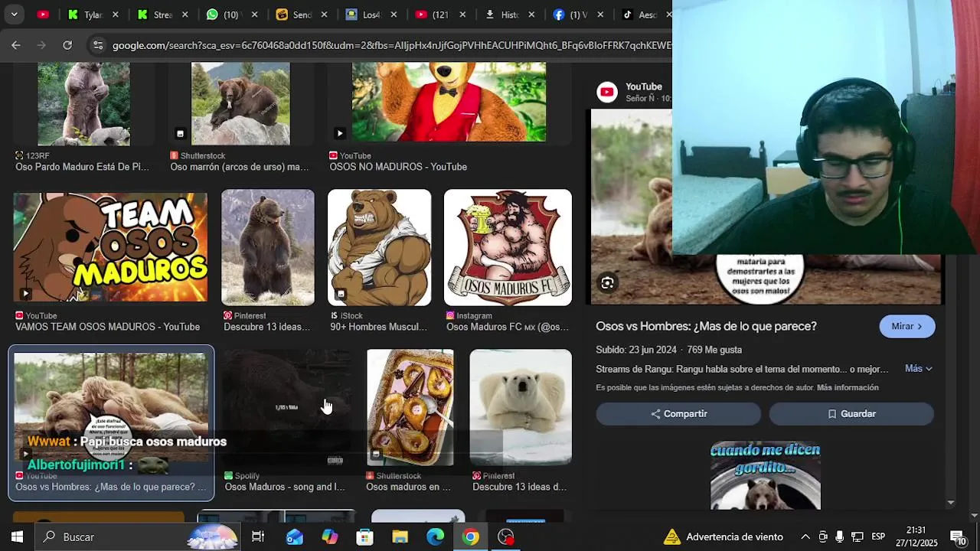Image resolution: width=980 pixels, height=551 pixels.
Task: Click the Chrome taskbar icon
Action: coord(471,537)
